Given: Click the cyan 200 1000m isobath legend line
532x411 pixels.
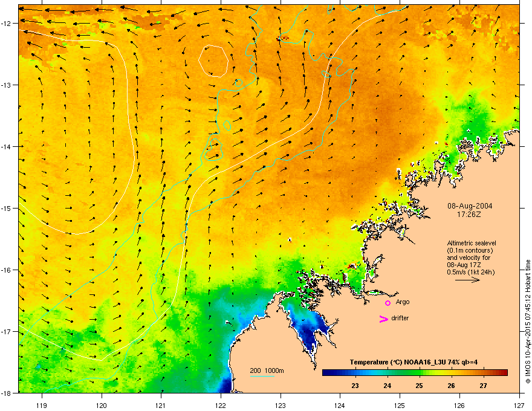Looking at the screenshot, I should pos(262,376).
